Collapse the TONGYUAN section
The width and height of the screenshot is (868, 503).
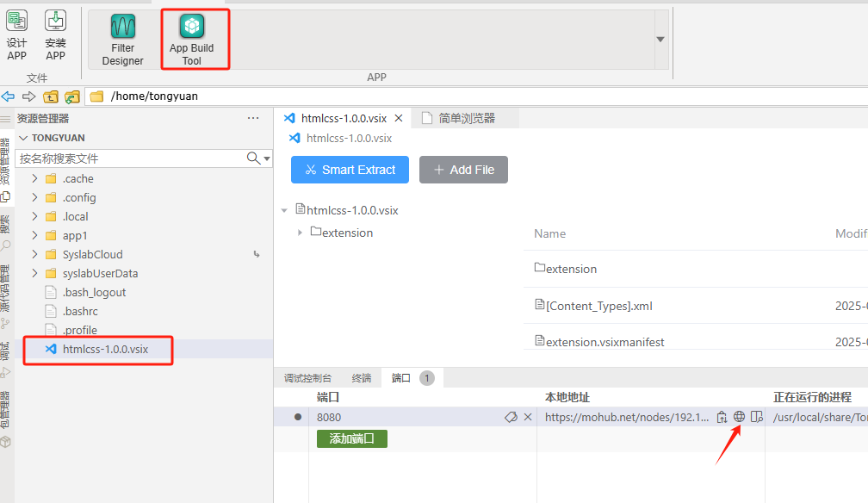(23, 138)
